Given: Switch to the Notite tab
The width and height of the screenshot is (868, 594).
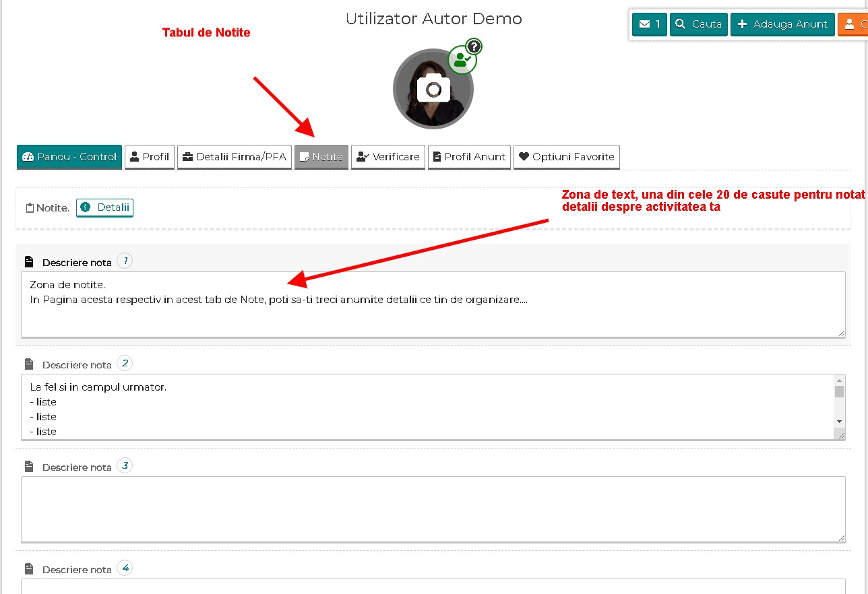Looking at the screenshot, I should point(321,157).
